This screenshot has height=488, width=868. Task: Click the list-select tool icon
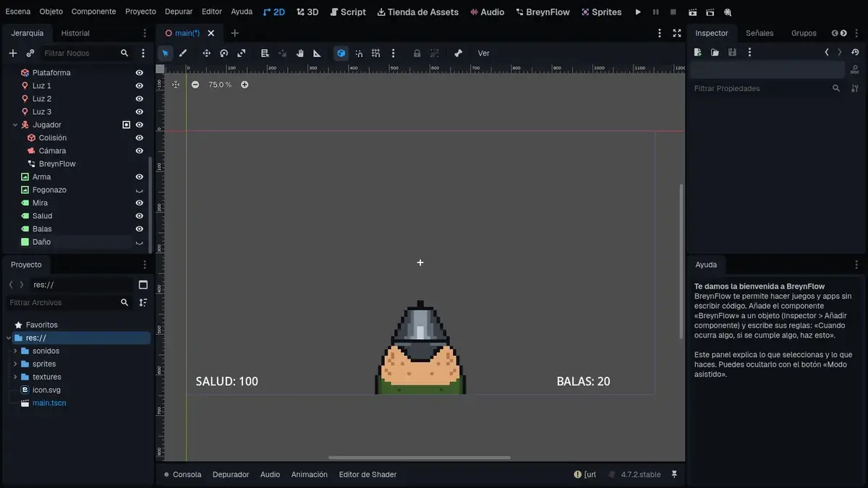coord(265,53)
